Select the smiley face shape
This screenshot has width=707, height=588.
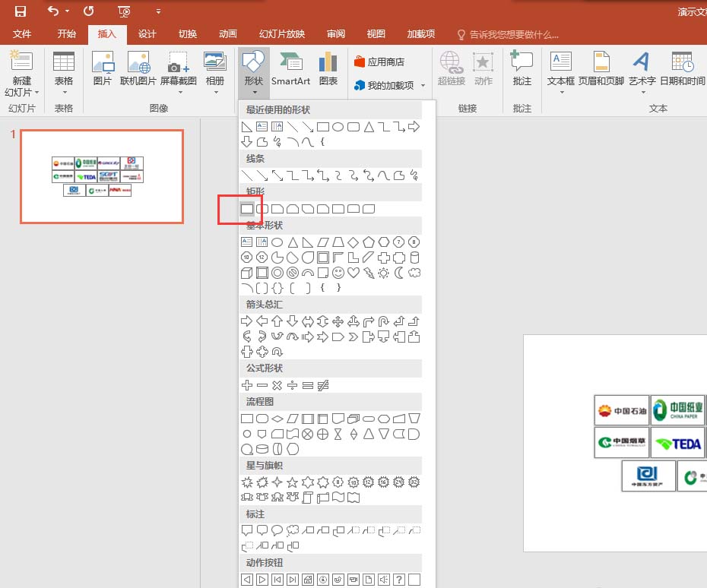(338, 273)
